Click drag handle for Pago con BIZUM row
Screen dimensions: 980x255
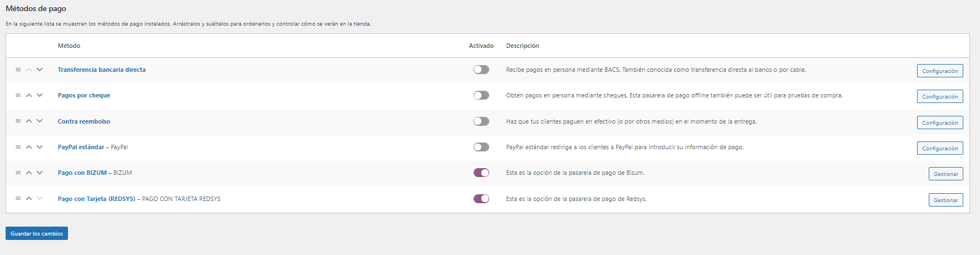[18, 173]
